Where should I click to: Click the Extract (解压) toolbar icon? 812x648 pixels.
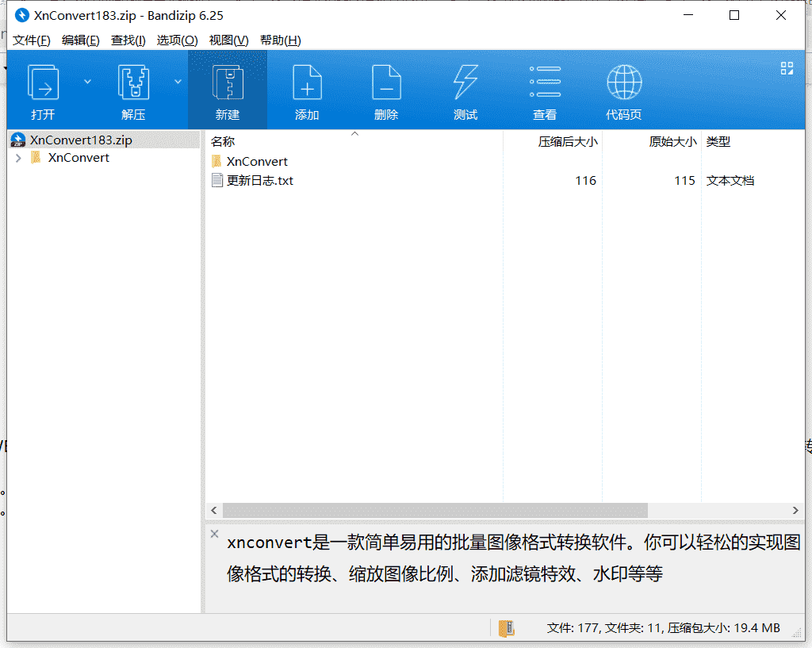(133, 82)
